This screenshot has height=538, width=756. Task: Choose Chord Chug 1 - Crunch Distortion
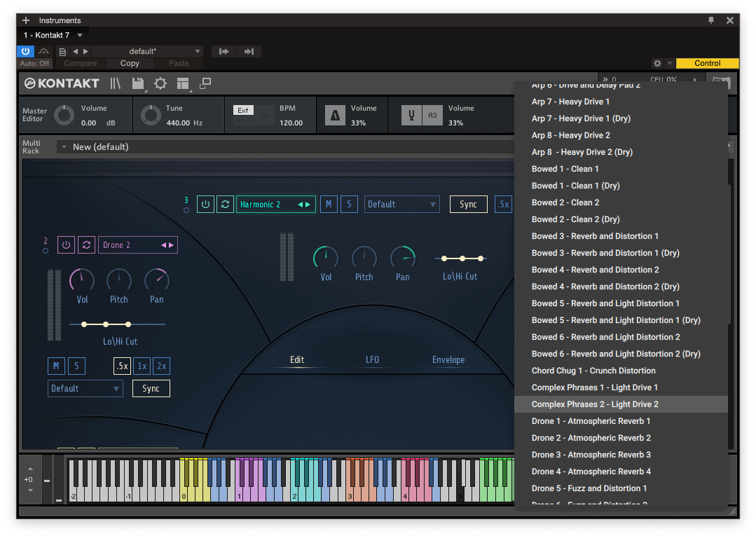621,371
